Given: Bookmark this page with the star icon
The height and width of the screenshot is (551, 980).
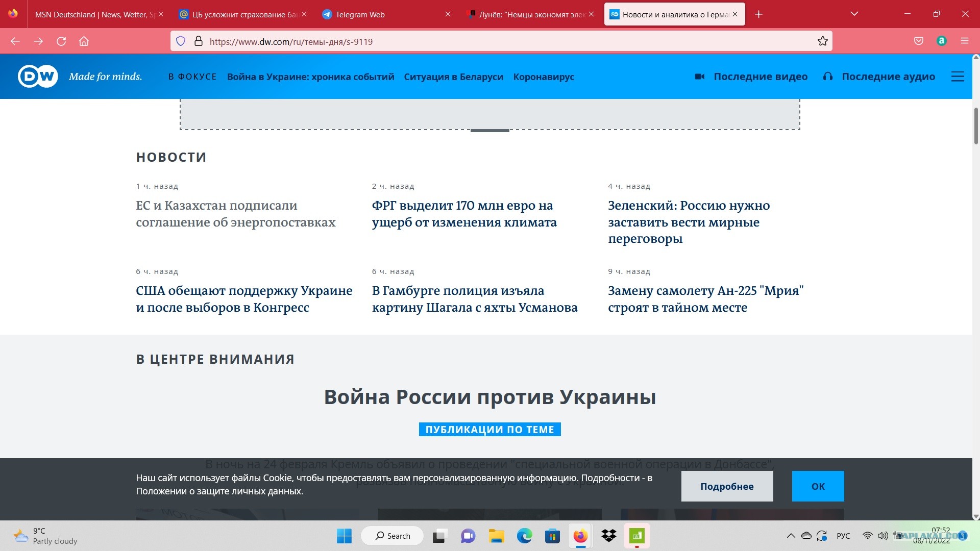Looking at the screenshot, I should pyautogui.click(x=823, y=41).
